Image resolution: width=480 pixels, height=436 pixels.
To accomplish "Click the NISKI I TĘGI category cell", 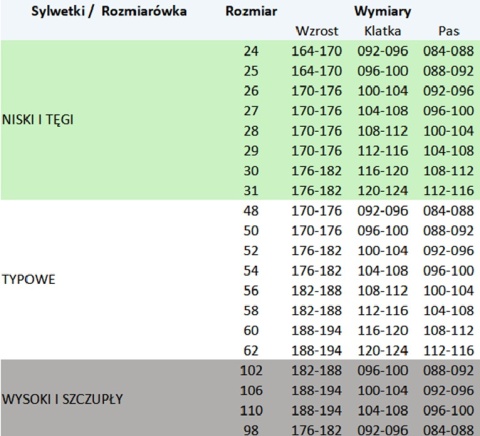I will pyautogui.click(x=38, y=120).
